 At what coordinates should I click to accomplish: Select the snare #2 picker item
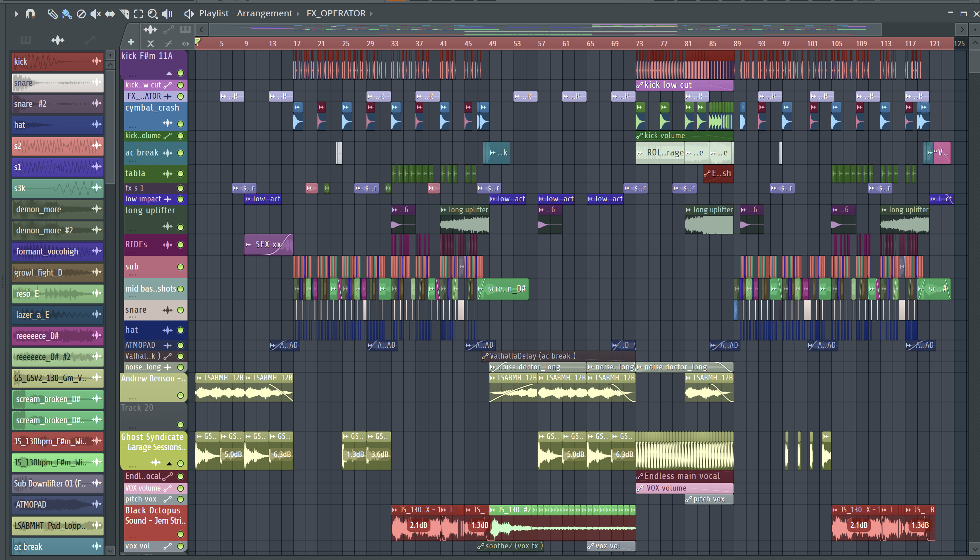tap(58, 103)
